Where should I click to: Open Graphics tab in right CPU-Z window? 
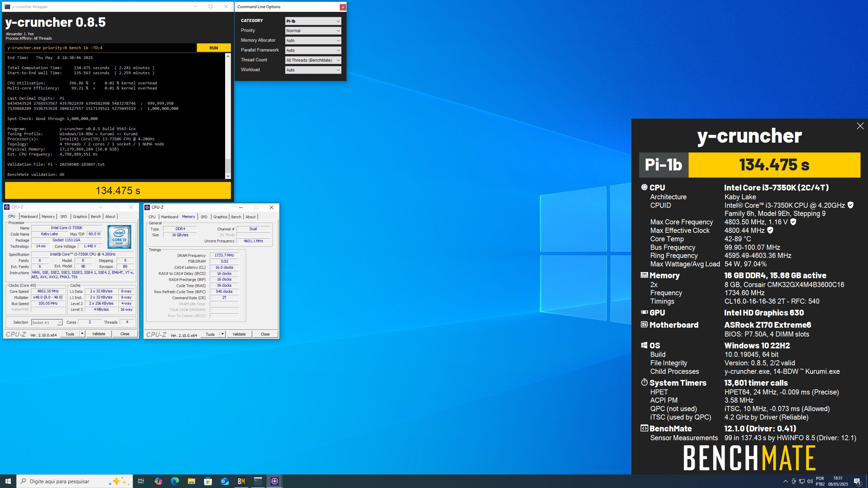220,217
